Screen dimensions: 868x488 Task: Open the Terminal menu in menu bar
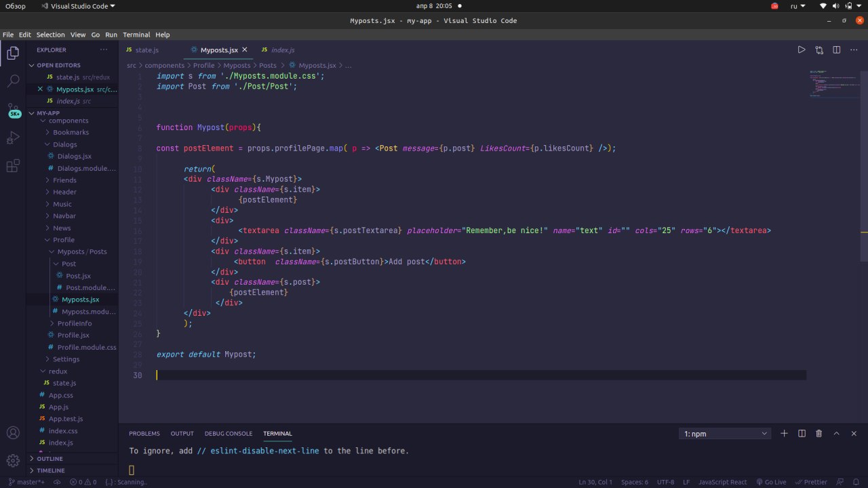[136, 35]
